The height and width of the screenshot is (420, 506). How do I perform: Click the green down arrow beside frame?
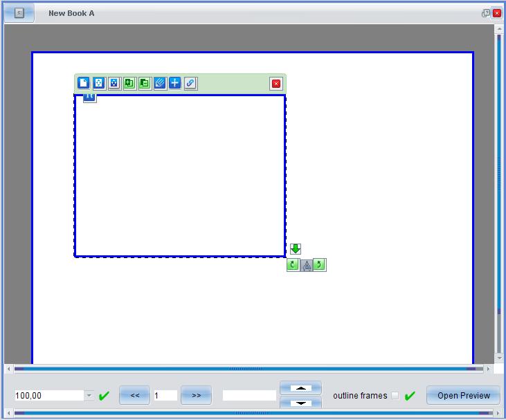pyautogui.click(x=296, y=248)
